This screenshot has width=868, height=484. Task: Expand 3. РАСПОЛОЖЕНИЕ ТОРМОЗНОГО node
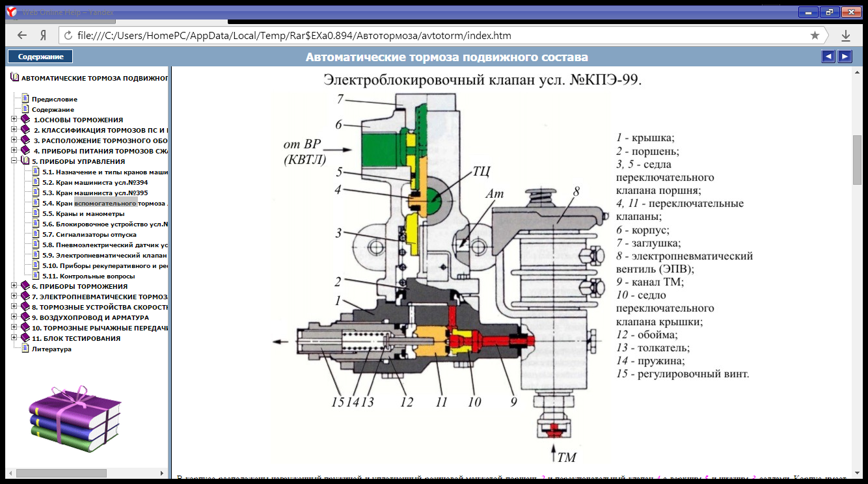[x=14, y=141]
